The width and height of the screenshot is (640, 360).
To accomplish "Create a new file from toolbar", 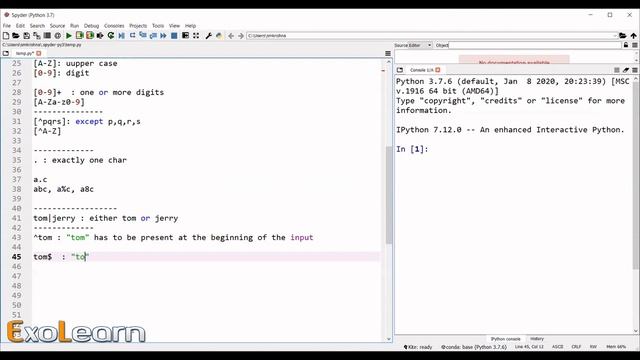I will [x=6, y=36].
